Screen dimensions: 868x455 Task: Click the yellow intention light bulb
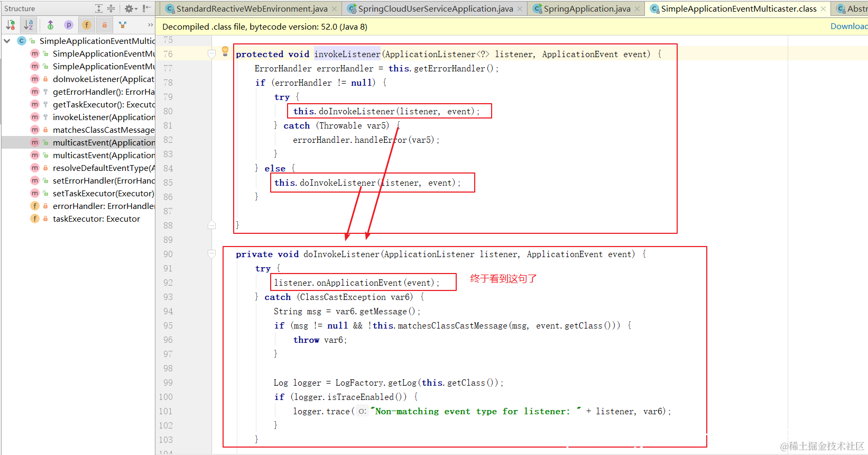[225, 51]
